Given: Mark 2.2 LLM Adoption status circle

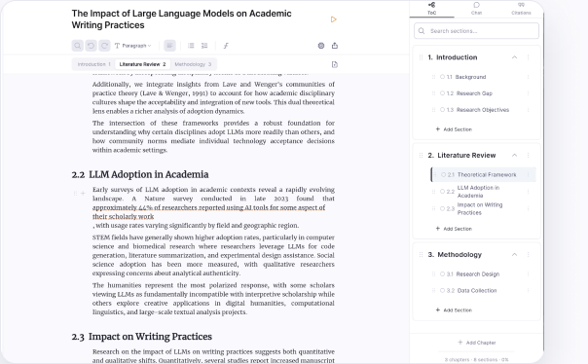Looking at the screenshot, I should coord(443,192).
